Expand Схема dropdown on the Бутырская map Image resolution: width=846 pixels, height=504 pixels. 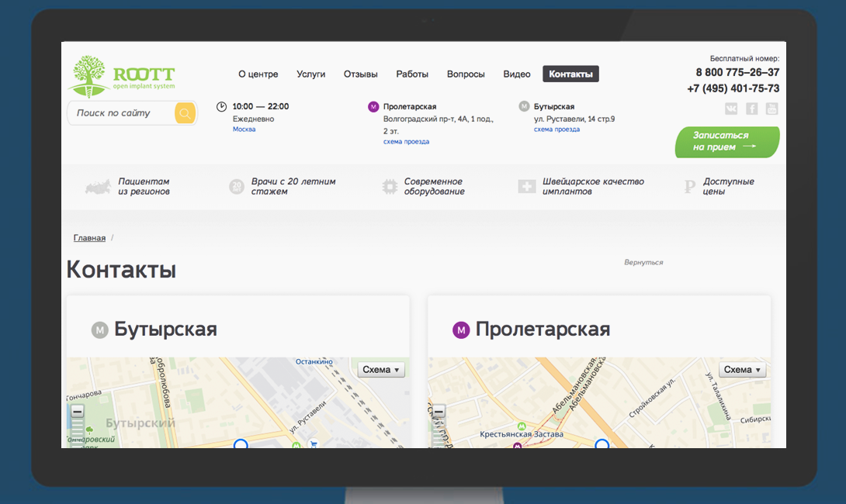coord(381,370)
